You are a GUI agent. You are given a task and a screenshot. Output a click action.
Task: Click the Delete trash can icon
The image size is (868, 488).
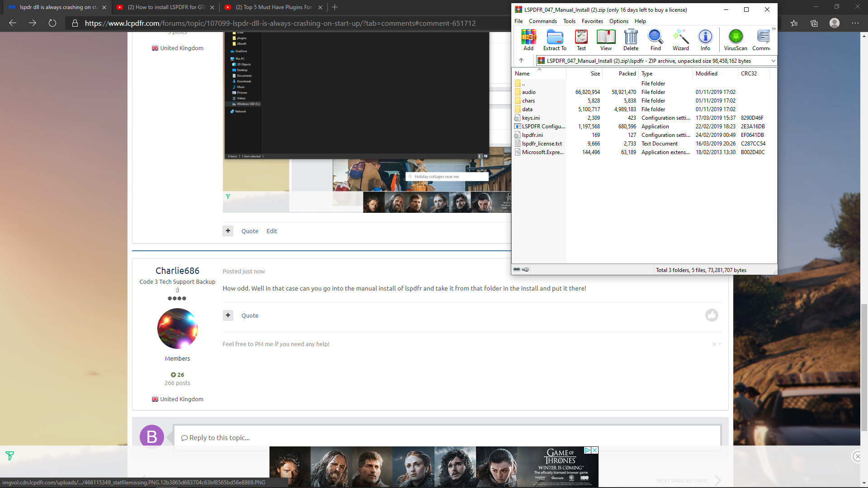point(631,39)
